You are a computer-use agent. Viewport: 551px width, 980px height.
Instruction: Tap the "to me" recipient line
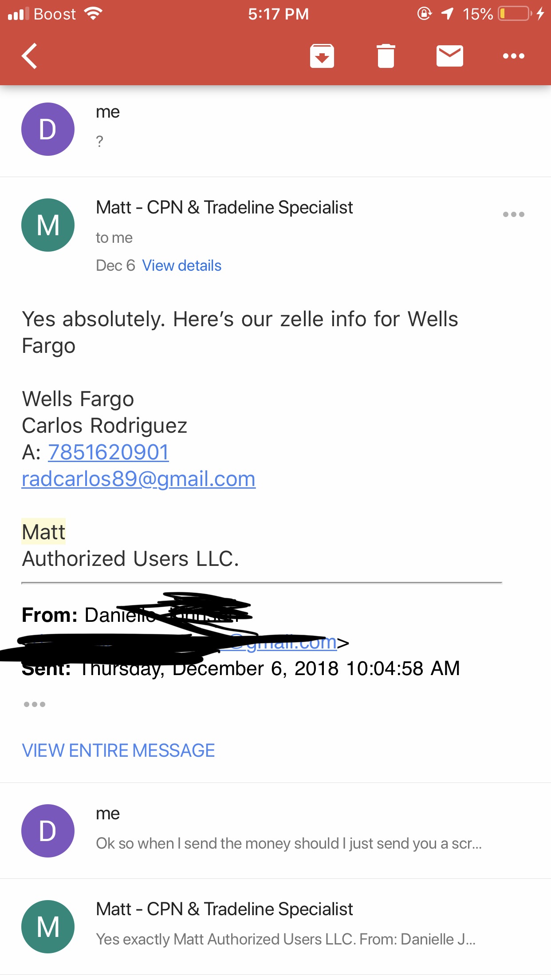point(114,238)
